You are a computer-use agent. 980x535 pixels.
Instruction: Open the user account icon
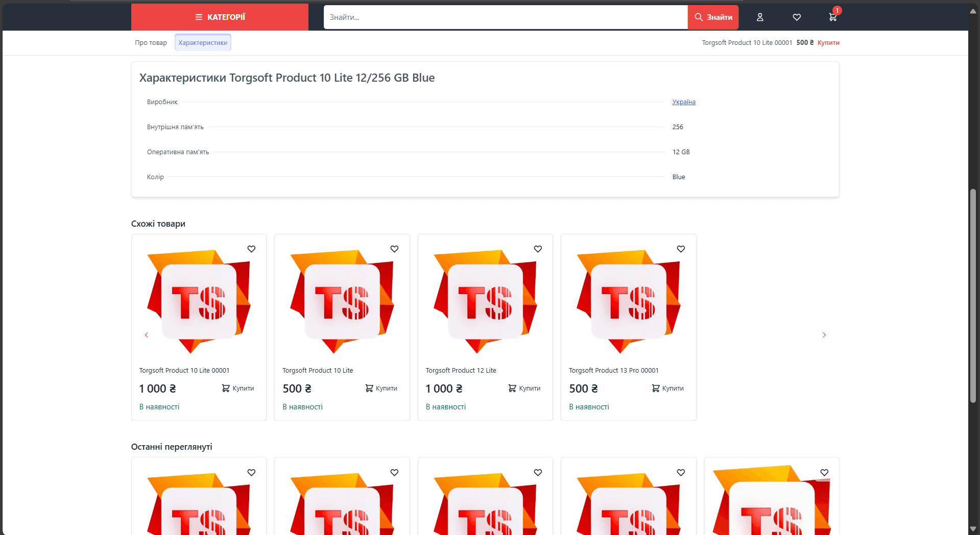point(760,17)
